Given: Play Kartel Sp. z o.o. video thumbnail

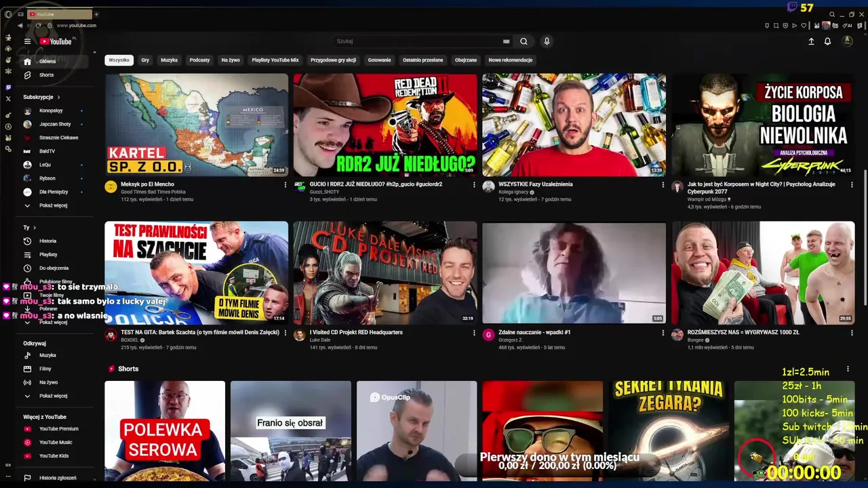Looking at the screenshot, I should [x=197, y=125].
